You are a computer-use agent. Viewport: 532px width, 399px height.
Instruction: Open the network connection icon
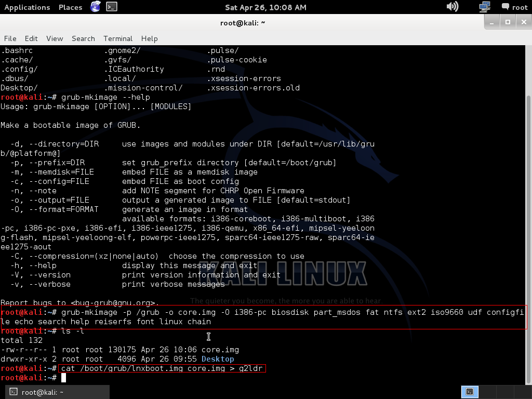[x=485, y=6]
